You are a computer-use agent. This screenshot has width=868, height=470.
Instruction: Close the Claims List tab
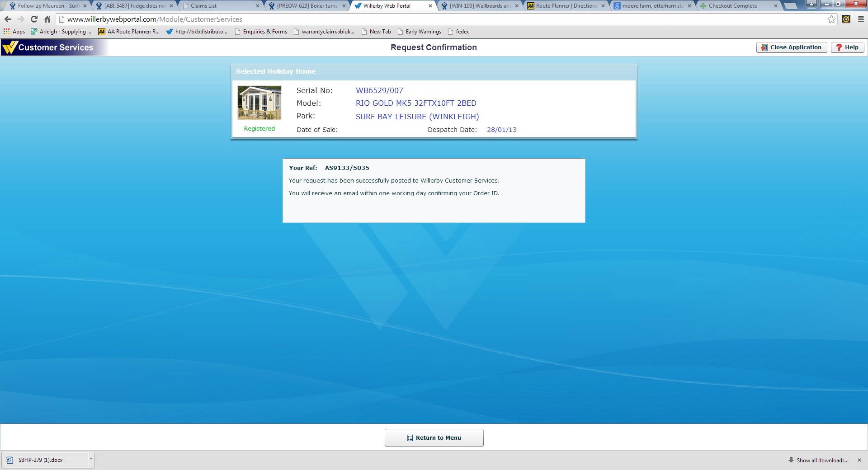[x=258, y=6]
